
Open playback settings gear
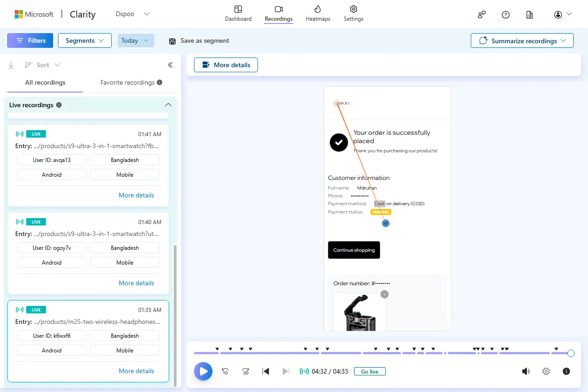point(546,371)
